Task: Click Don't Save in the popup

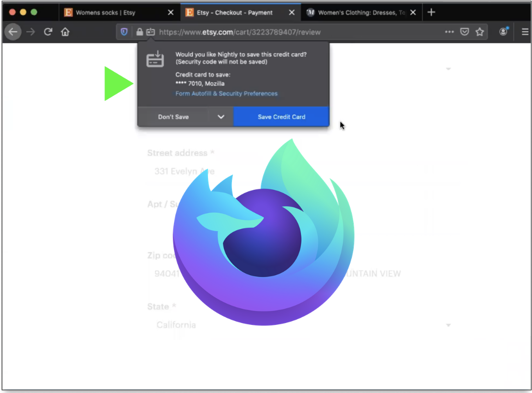Action: click(173, 117)
